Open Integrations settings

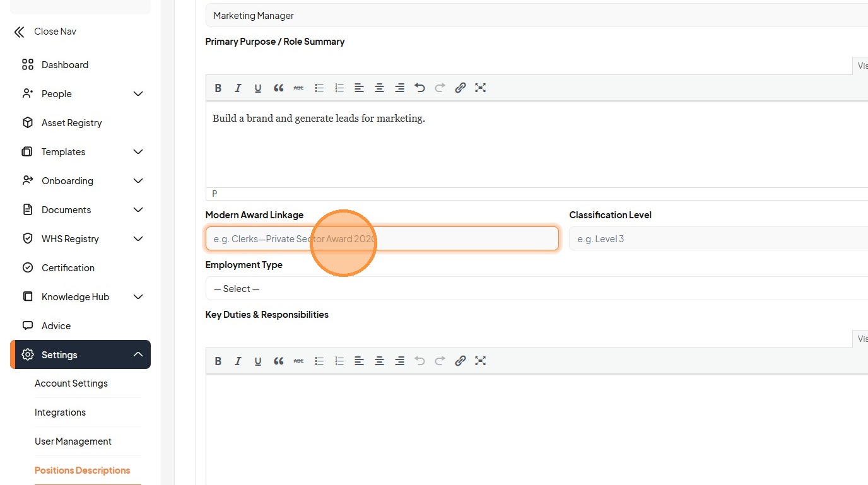60,412
